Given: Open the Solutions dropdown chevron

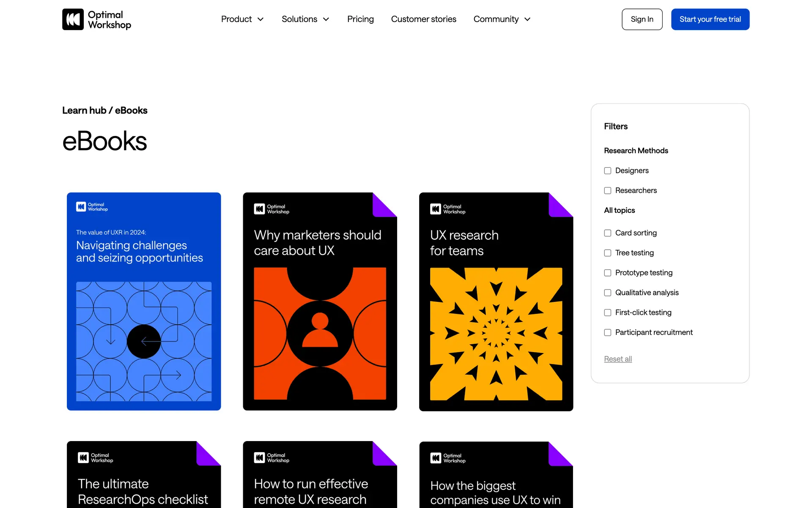Looking at the screenshot, I should point(326,19).
